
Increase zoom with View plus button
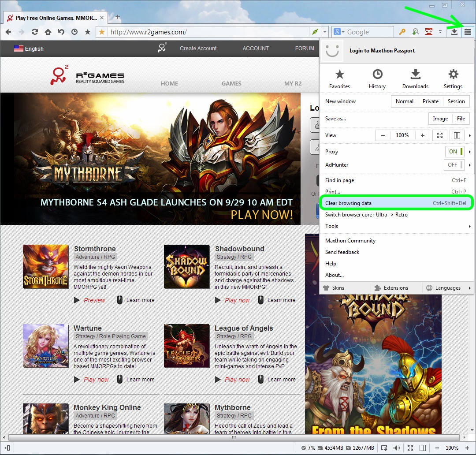pos(422,135)
